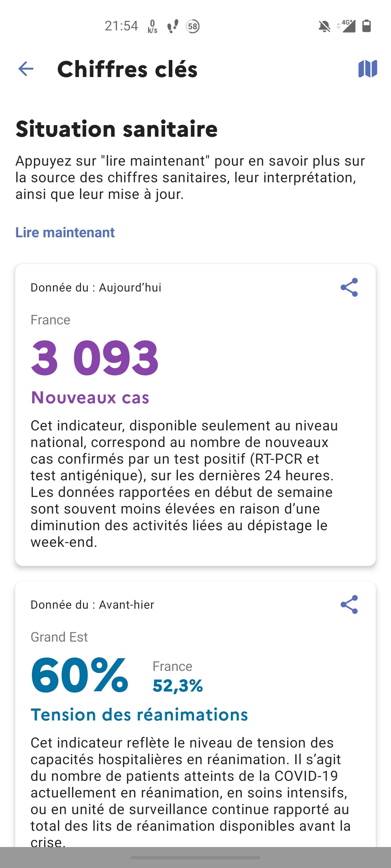Tap the 3 093 new cases figure
Screen dimensions: 391x868
click(95, 358)
